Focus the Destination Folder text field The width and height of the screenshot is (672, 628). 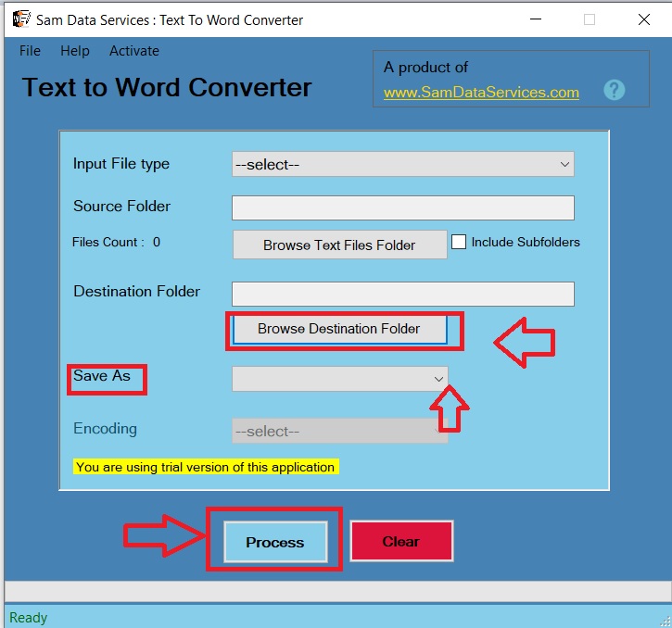403,294
